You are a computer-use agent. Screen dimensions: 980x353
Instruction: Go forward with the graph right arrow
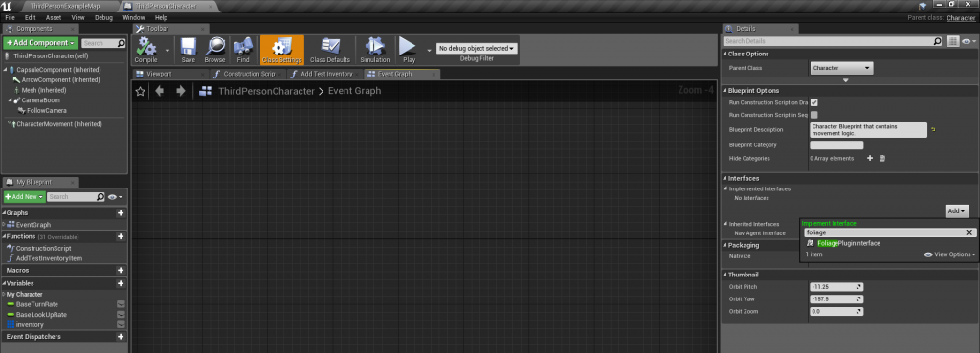181,91
